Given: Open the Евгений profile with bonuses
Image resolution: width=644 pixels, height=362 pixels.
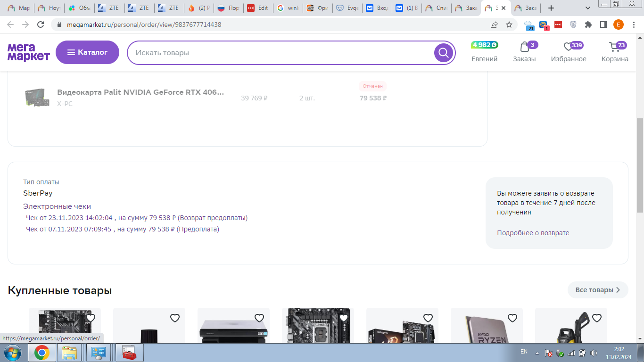Looking at the screenshot, I should pyautogui.click(x=485, y=52).
